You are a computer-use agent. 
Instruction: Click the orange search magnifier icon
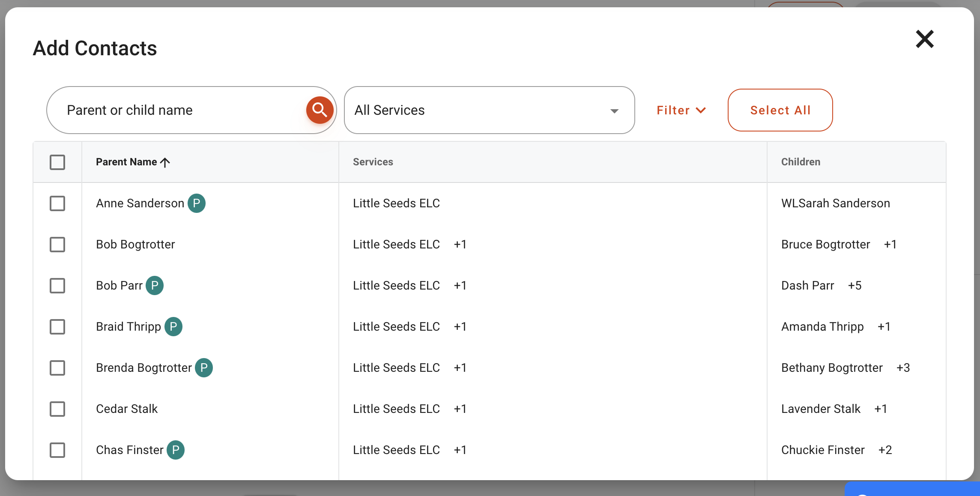(x=320, y=110)
